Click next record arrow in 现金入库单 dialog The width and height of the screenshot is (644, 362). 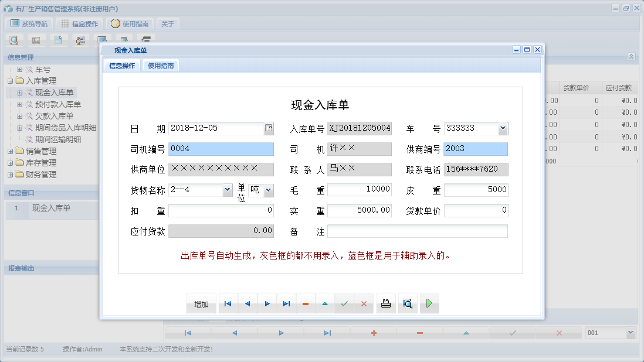click(267, 303)
